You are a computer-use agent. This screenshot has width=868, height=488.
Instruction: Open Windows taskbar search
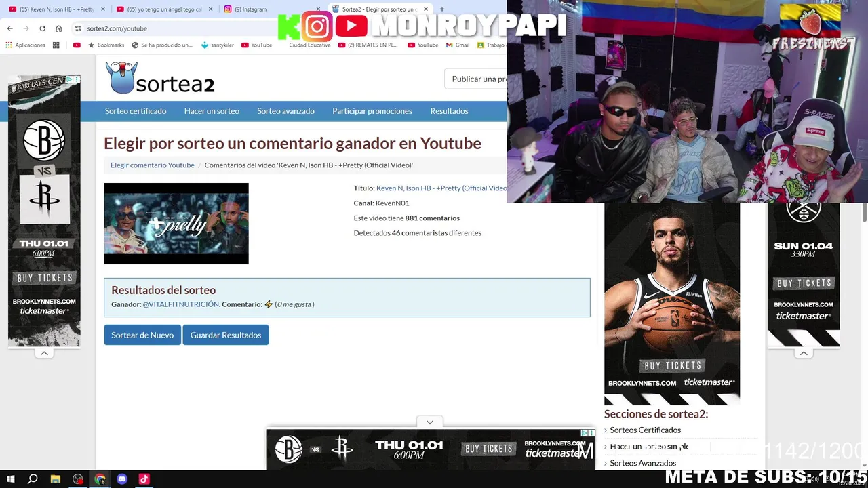click(x=33, y=479)
